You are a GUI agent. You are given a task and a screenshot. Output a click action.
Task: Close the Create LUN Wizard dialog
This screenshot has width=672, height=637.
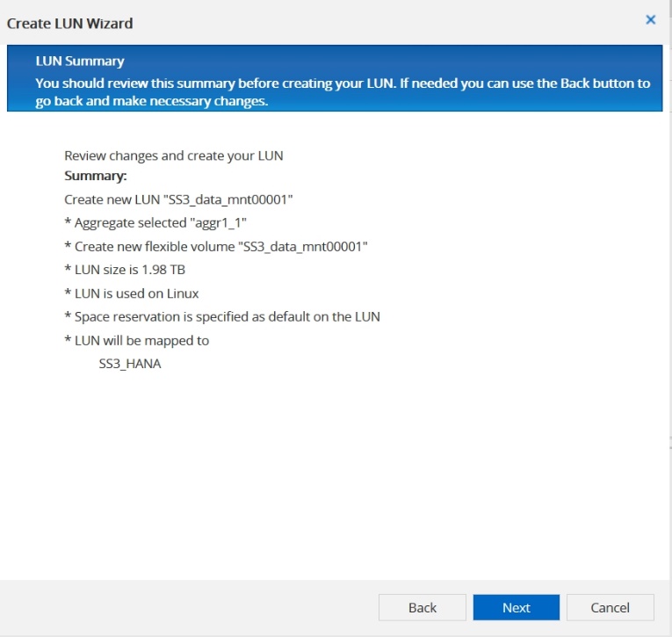click(x=651, y=19)
